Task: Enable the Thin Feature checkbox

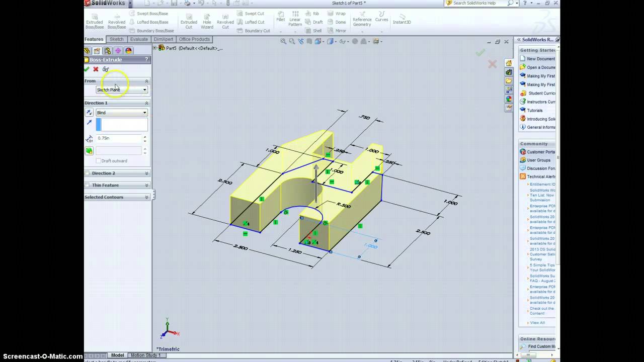Action: point(87,185)
